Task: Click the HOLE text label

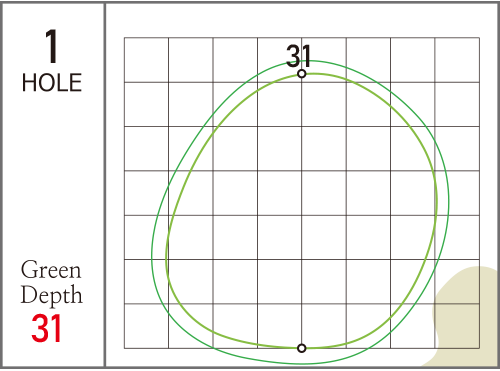Action: 52,82
